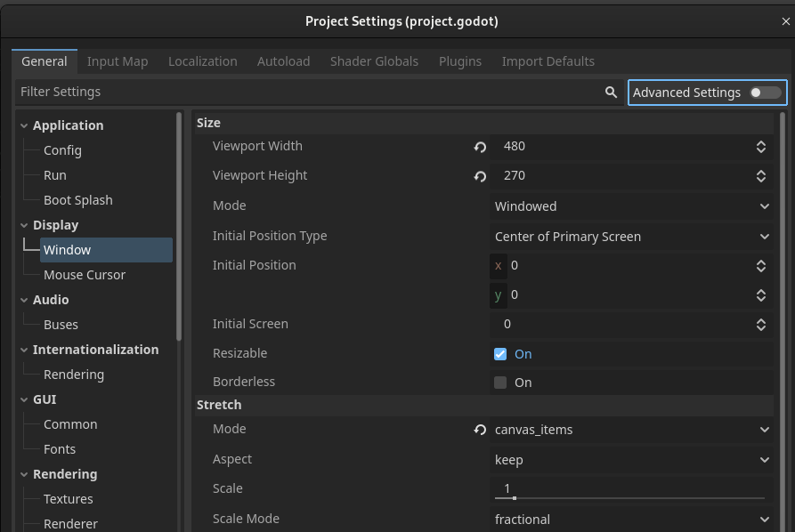Collapse the Display tree section
This screenshot has height=532, width=795.
(24, 225)
